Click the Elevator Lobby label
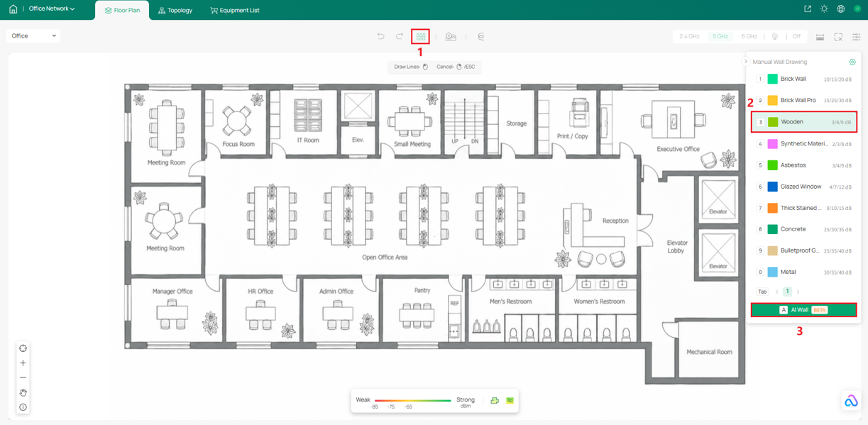Screen dimensions: 868x425 pos(677,246)
